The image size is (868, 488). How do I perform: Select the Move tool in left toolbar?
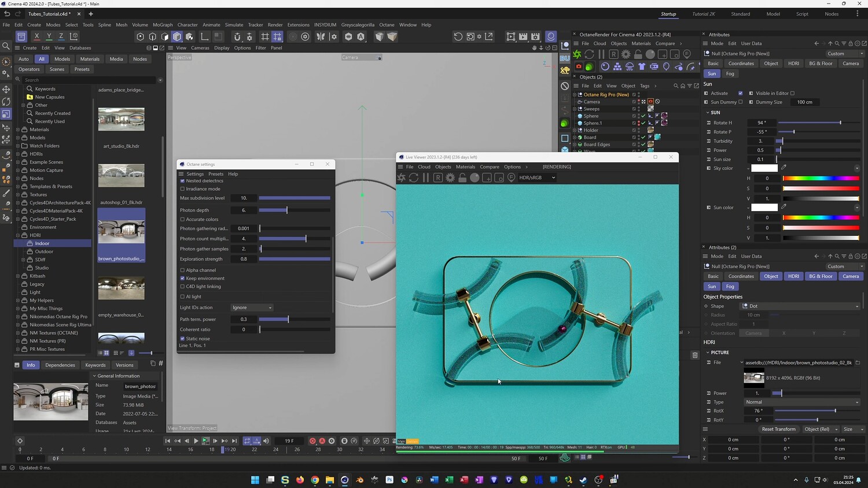click(x=6, y=89)
